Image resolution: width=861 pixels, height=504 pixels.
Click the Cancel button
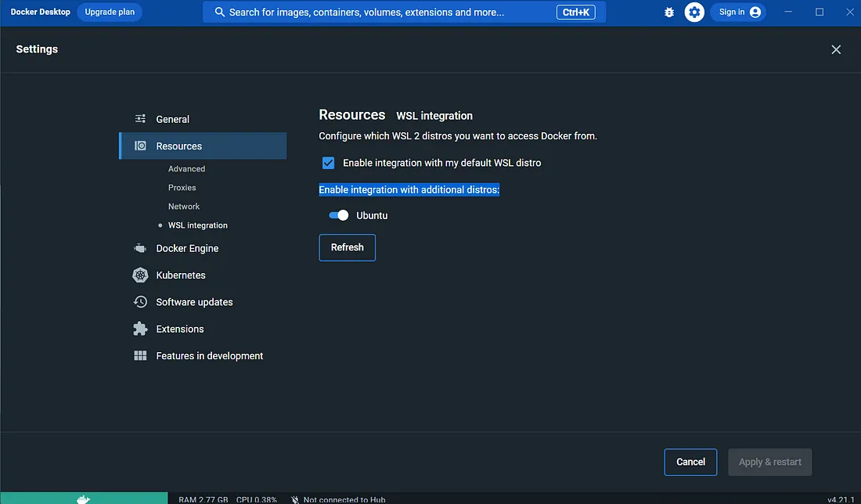coord(690,463)
